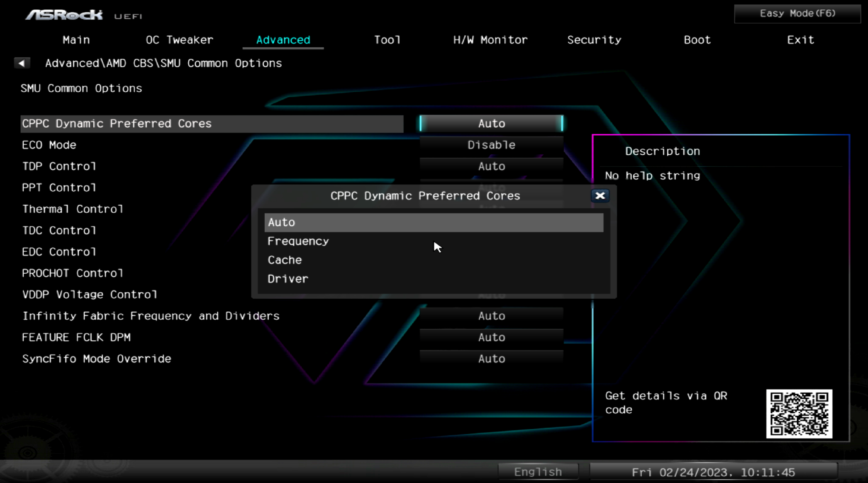Click the QR code image
868x483 pixels.
pos(799,414)
